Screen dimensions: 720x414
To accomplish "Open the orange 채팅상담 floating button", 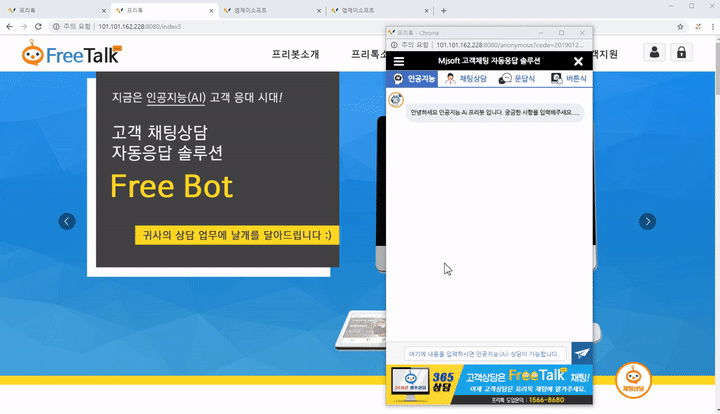I will pos(633,380).
